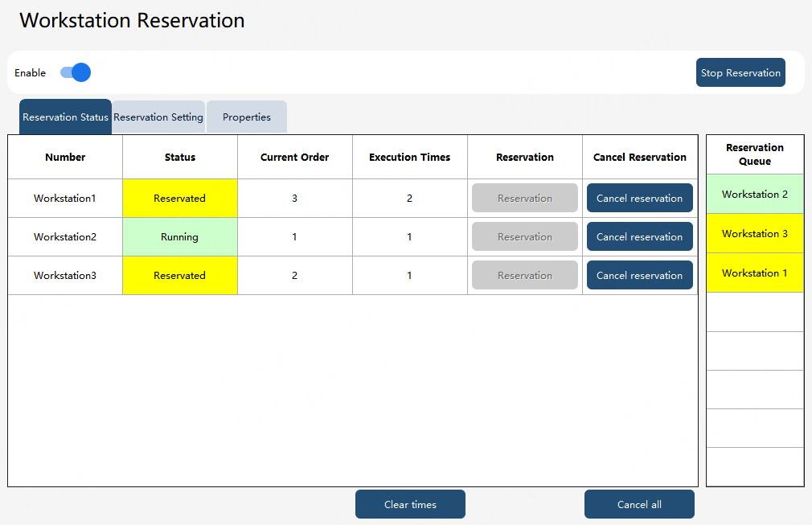Click the Cancel all button
This screenshot has width=812, height=525.
pos(640,504)
